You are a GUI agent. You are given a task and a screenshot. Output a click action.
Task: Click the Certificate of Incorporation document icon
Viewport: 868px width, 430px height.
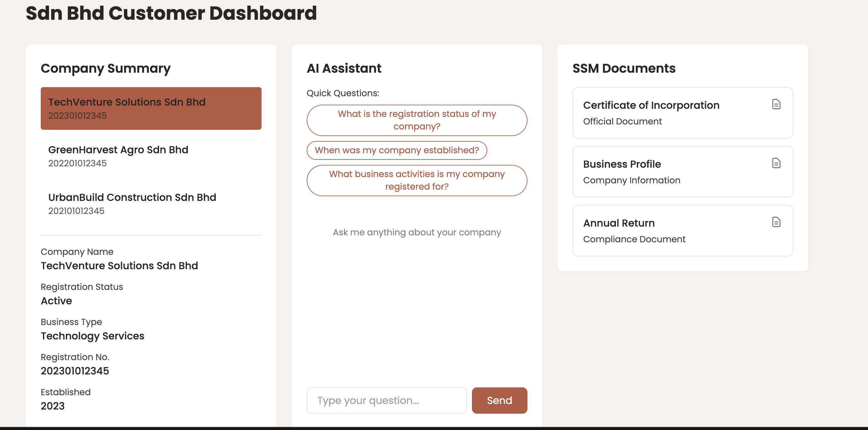(x=776, y=104)
